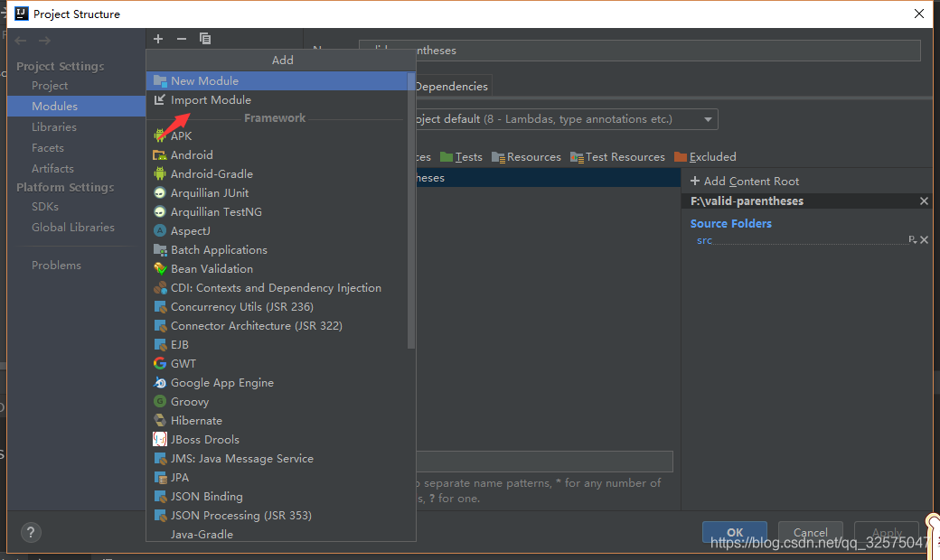The width and height of the screenshot is (940, 560).
Task: Click the plus Add toolbar icon
Action: pyautogui.click(x=158, y=39)
